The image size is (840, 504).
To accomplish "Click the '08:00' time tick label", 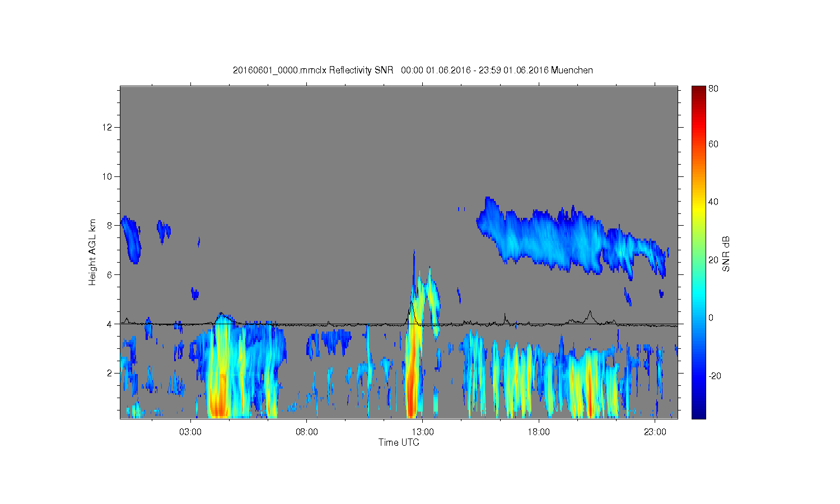I will tap(307, 432).
